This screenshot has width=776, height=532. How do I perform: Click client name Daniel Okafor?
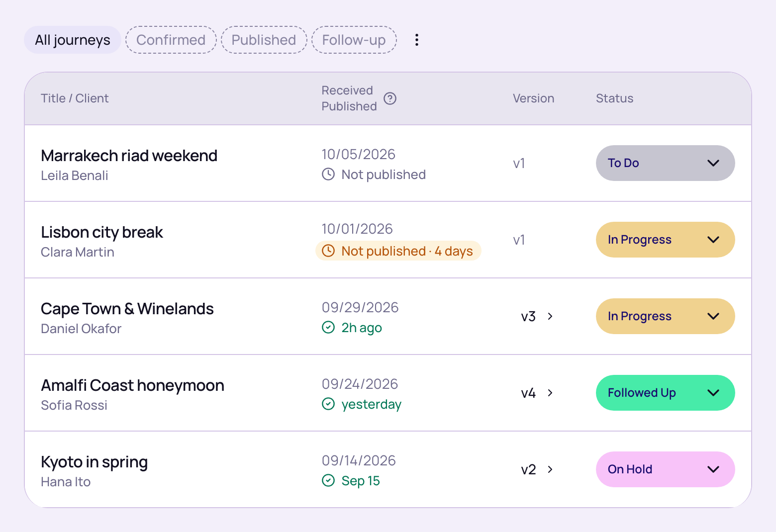tap(81, 329)
